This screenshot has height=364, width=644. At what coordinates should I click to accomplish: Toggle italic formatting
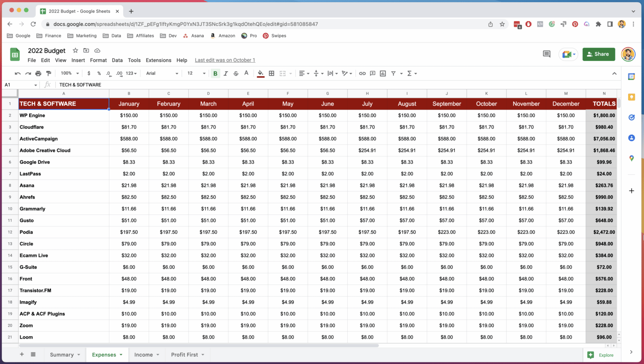click(x=225, y=73)
